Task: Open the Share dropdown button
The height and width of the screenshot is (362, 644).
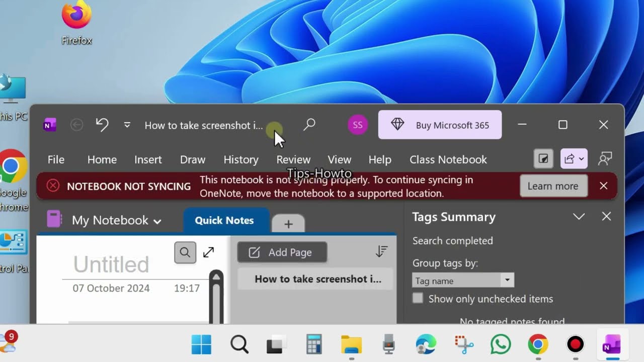Action: pos(574,159)
